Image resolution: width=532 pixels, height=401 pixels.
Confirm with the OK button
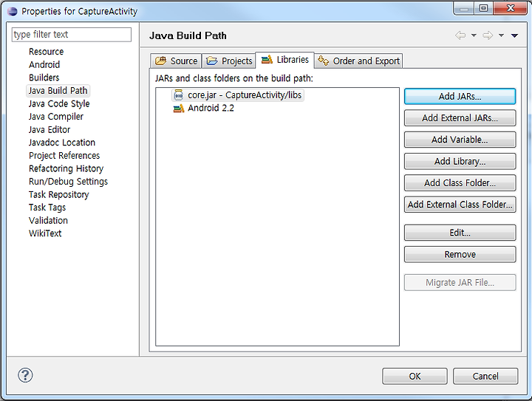tap(415, 376)
